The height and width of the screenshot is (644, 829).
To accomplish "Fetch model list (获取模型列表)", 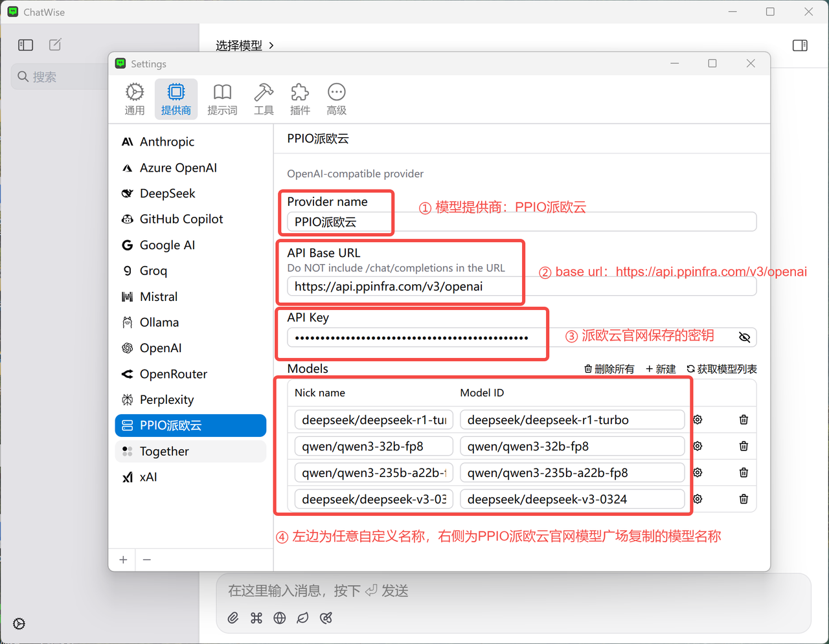I will click(721, 369).
